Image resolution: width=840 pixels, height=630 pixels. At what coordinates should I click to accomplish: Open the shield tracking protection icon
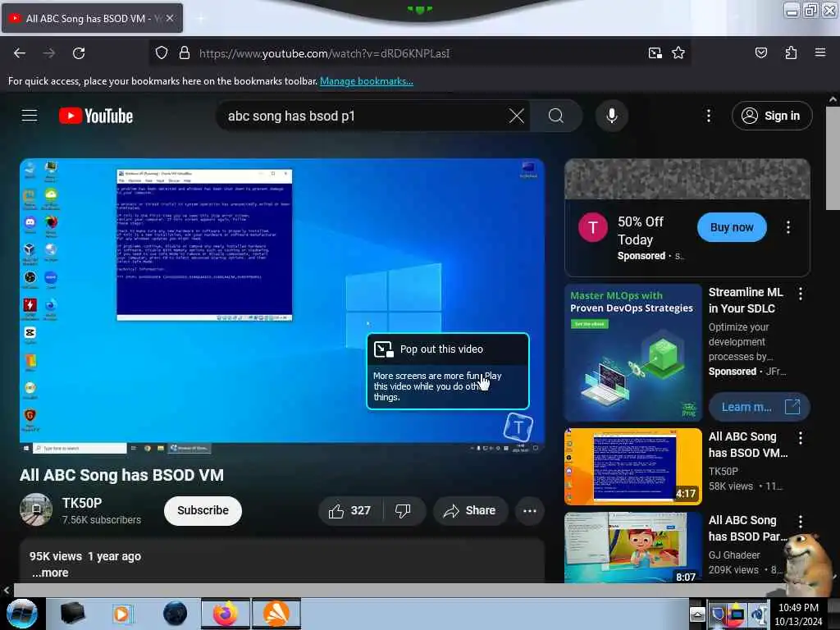click(162, 53)
